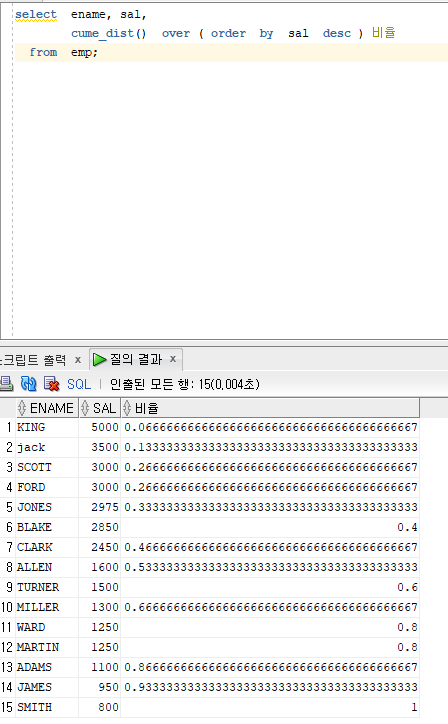
Task: Click the SAL column header
Action: click(x=100, y=408)
